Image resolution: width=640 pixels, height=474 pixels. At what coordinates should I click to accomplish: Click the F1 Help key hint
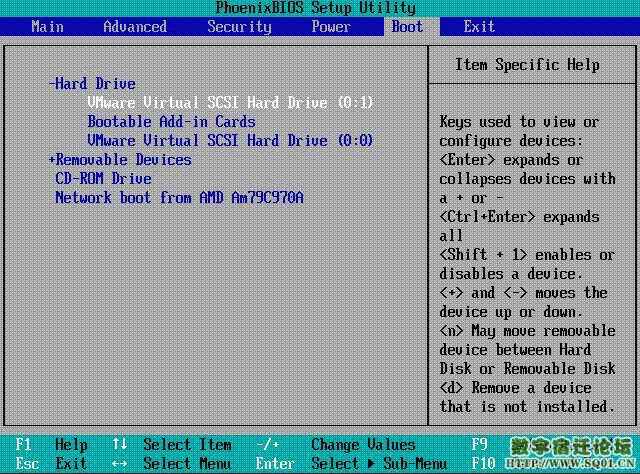(51, 445)
